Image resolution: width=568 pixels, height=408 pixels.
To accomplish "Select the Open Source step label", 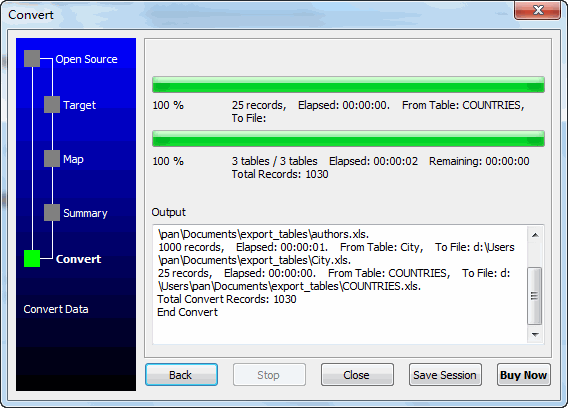I will pos(86,59).
